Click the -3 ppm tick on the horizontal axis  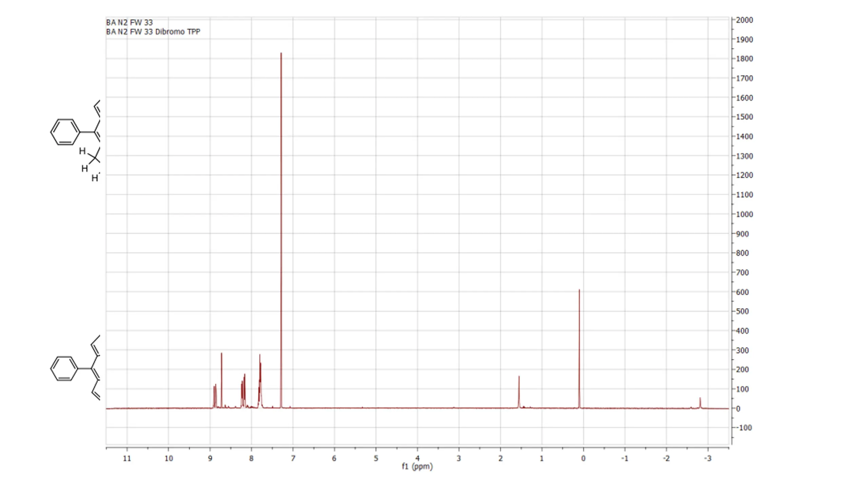click(x=708, y=458)
